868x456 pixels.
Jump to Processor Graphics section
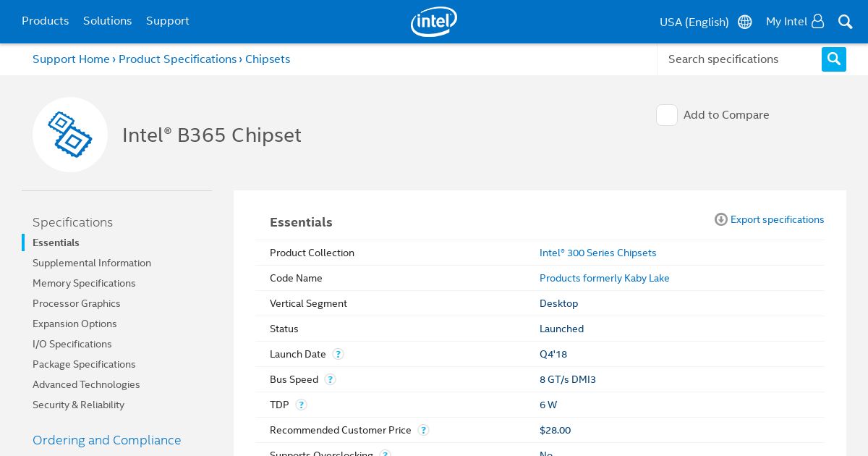[77, 303]
